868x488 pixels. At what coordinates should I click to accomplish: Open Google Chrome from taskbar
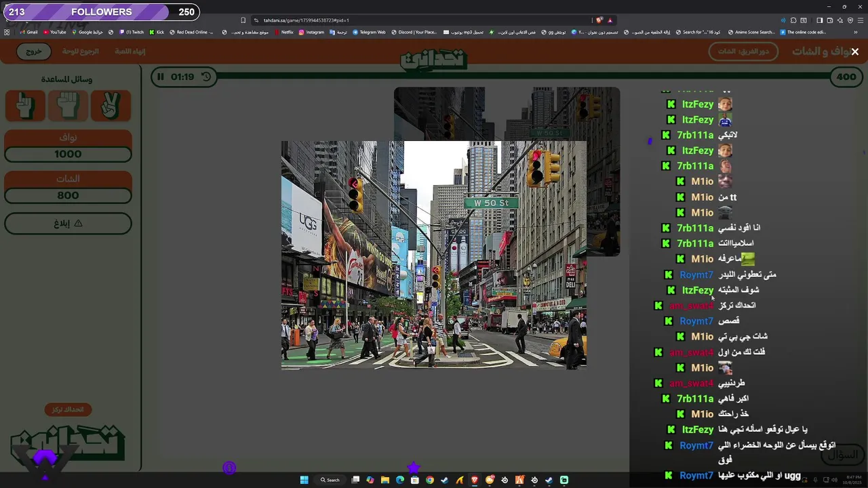(430, 480)
